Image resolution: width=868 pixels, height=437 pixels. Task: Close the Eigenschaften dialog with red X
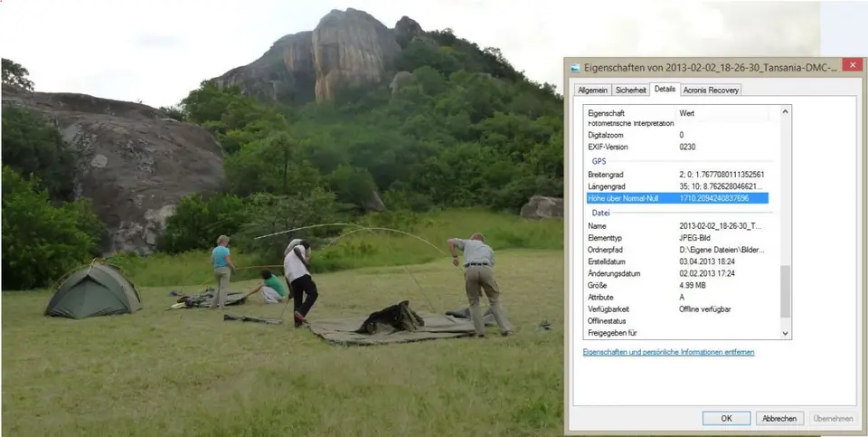[x=852, y=65]
